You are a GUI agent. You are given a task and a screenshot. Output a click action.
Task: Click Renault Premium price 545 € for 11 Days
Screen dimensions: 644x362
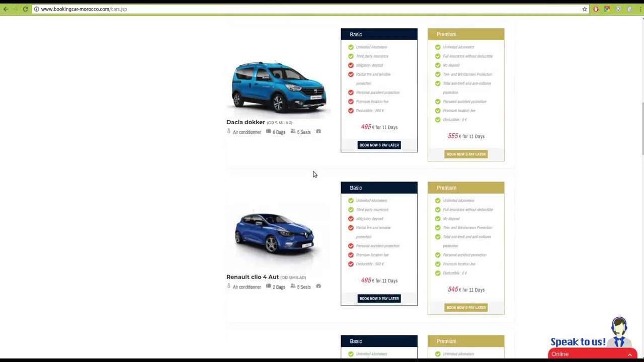click(x=466, y=290)
